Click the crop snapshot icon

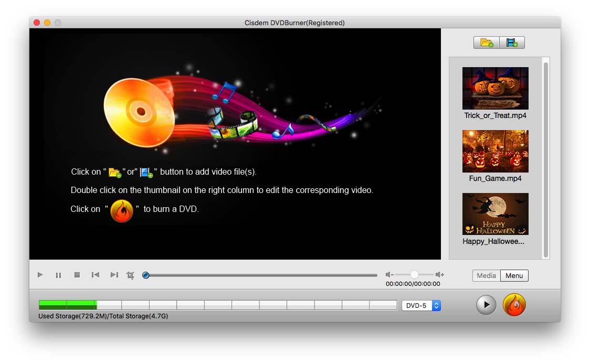tap(130, 275)
